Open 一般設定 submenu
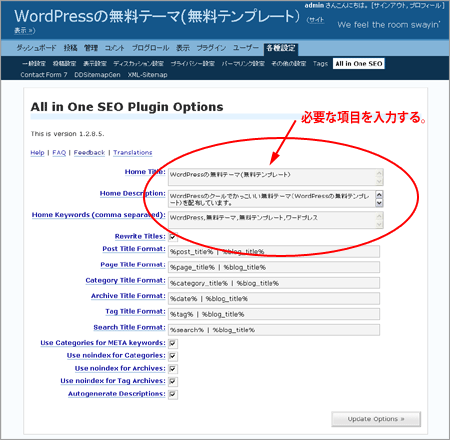 [x=34, y=63]
